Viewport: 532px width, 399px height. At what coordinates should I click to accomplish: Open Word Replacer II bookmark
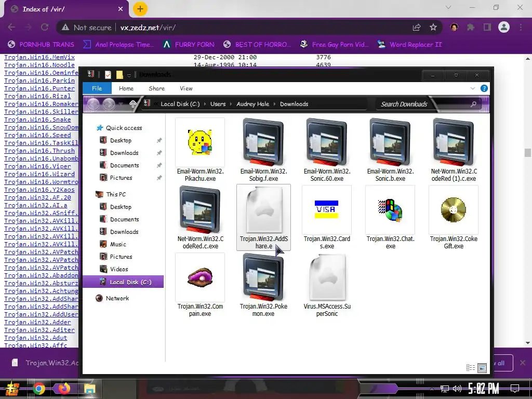409,45
